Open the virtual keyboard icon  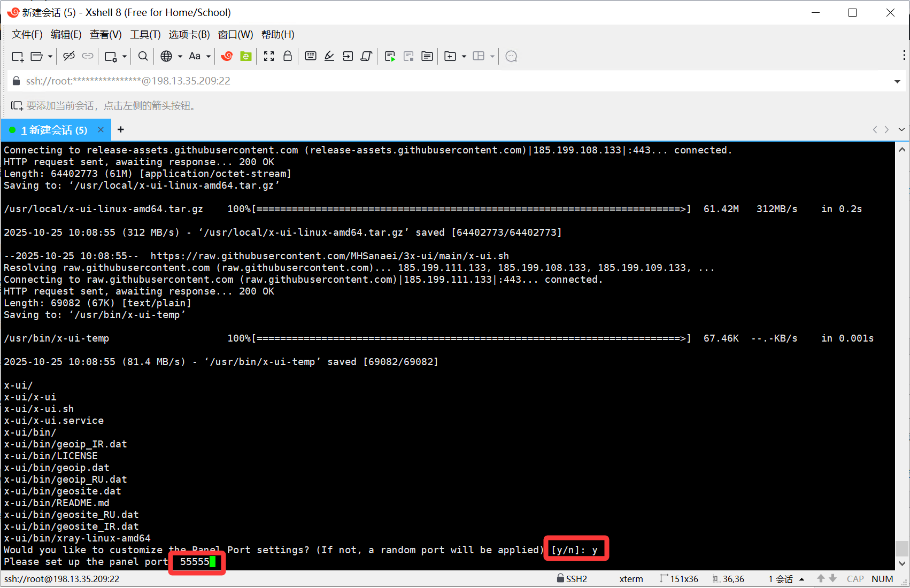[311, 56]
